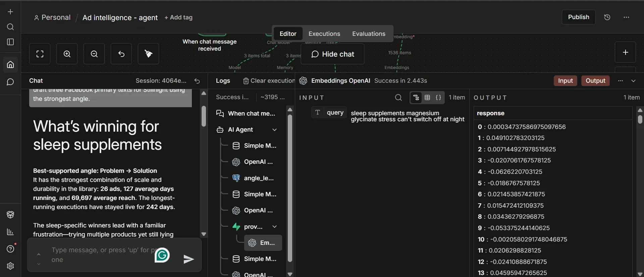Click the Grammarly icon in chat input
This screenshot has height=277, width=644.
coord(162,255)
